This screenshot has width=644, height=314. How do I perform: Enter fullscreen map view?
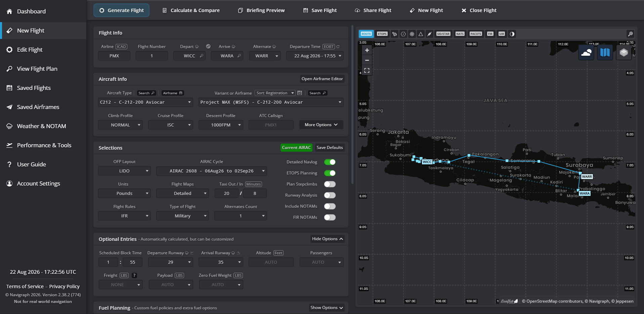point(367,70)
